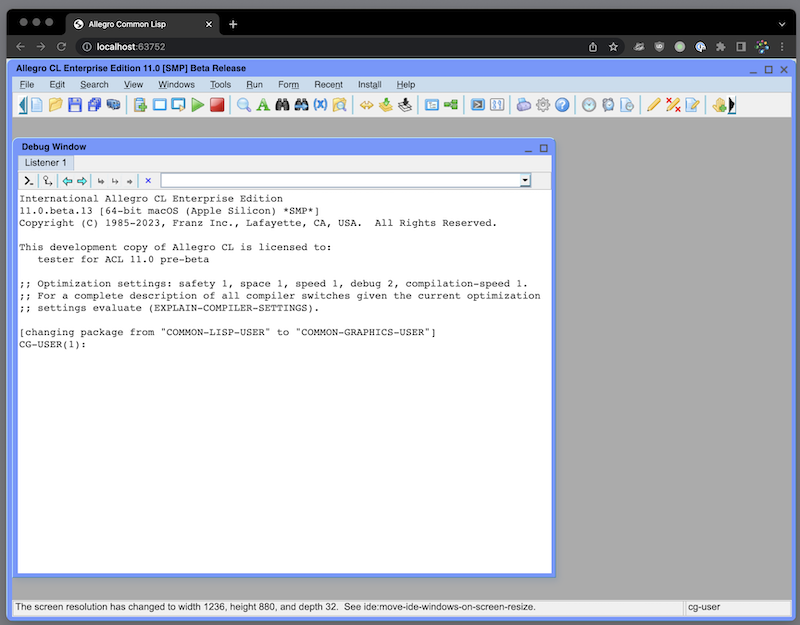Clear input with the blue X in Debug Window
This screenshot has height=625, width=800.
point(148,181)
